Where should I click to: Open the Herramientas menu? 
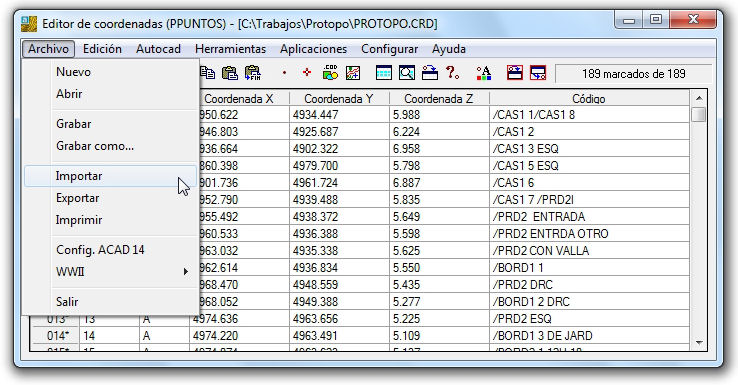point(230,49)
